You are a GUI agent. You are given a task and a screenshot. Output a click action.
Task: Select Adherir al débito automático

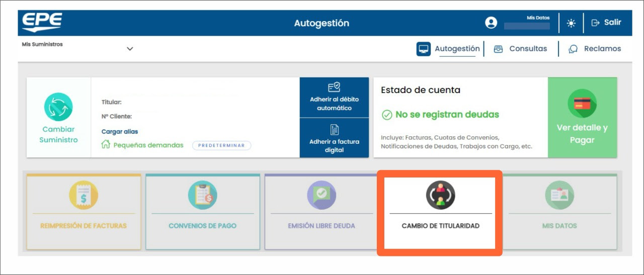click(x=334, y=98)
